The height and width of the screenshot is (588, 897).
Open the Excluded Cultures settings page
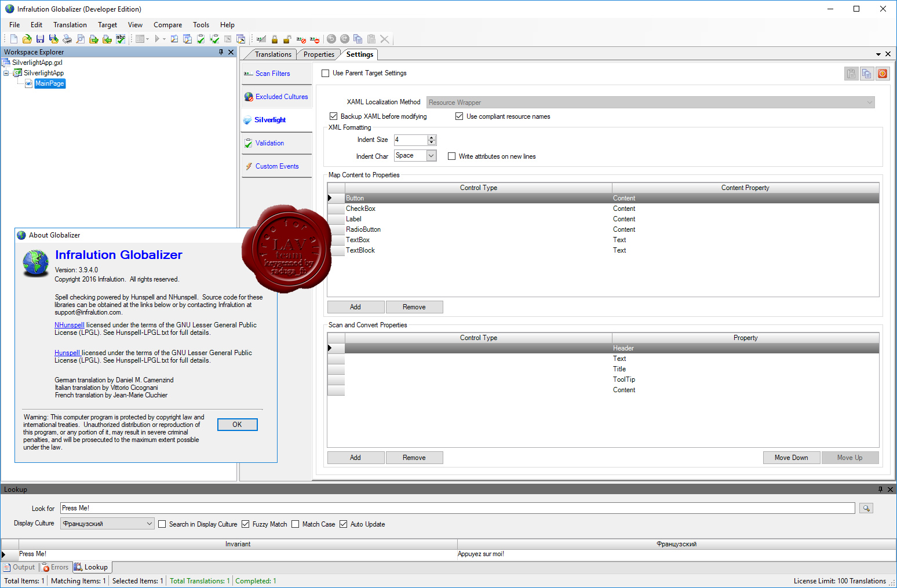276,97
